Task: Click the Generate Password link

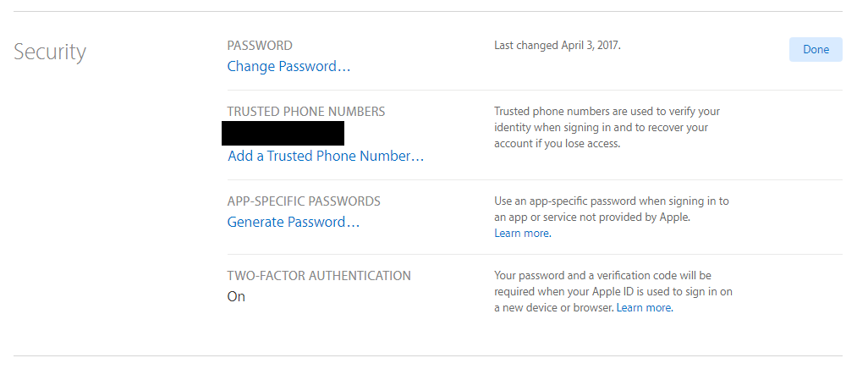Action: tap(294, 223)
